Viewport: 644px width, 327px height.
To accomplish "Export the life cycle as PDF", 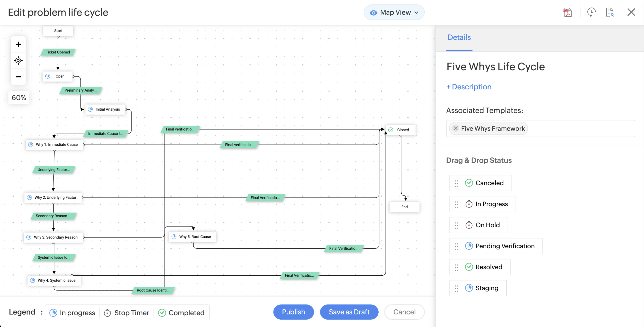I will point(567,12).
